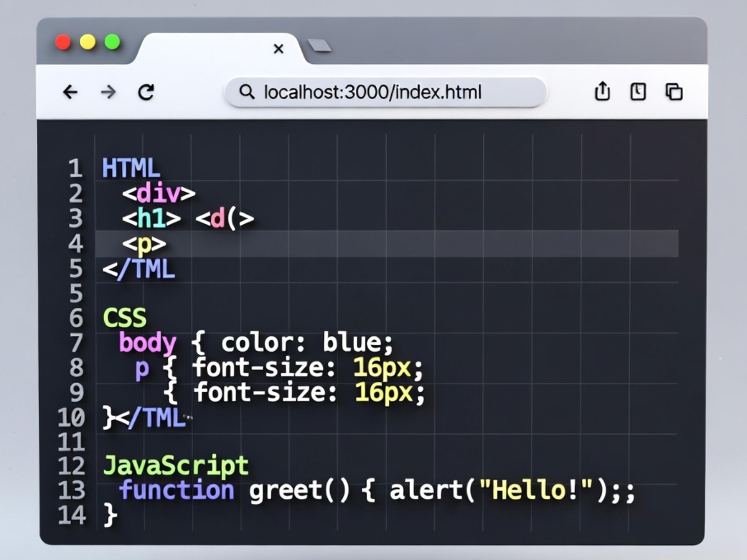
Task: Click the "alert(" call on line 13
Action: 434,490
